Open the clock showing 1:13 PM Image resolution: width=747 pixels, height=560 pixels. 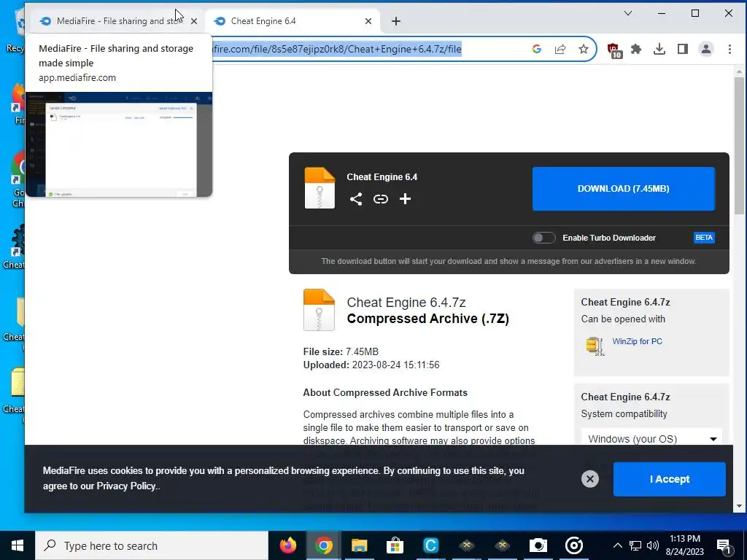(x=684, y=545)
